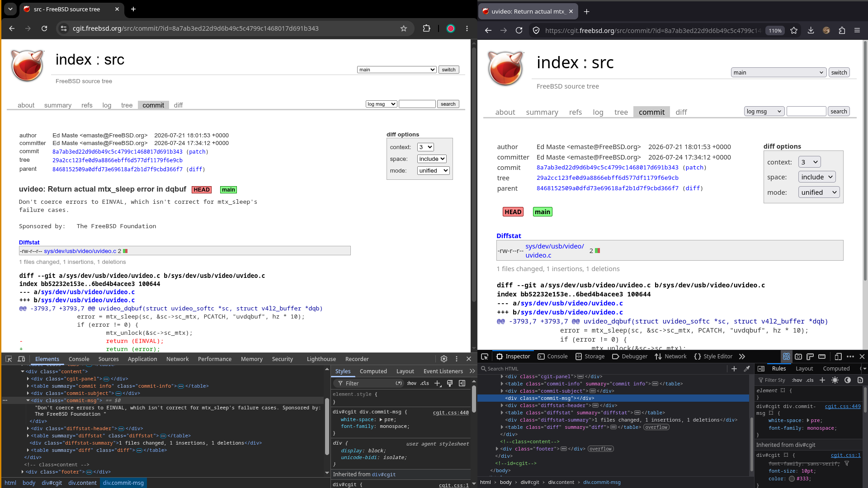Click the #333 color swatch in Firefox Rules

coord(792,479)
